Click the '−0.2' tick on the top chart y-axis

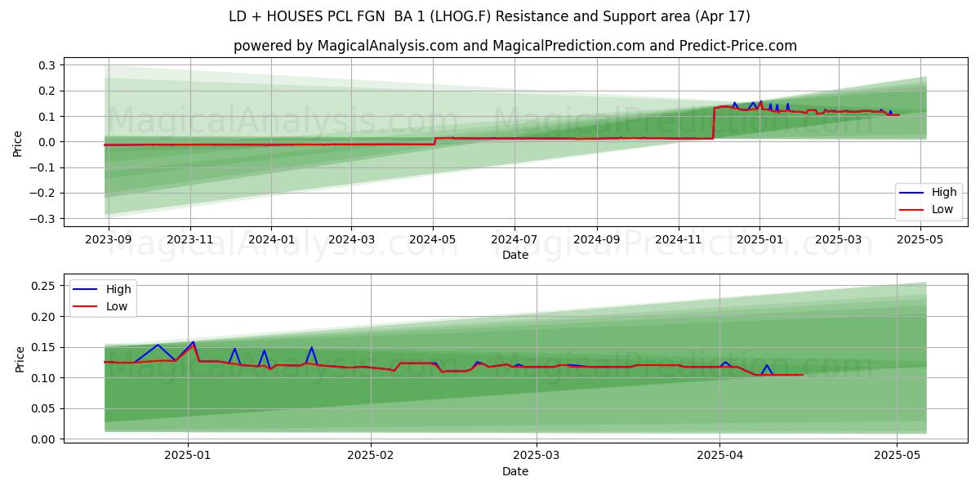pyautogui.click(x=44, y=194)
